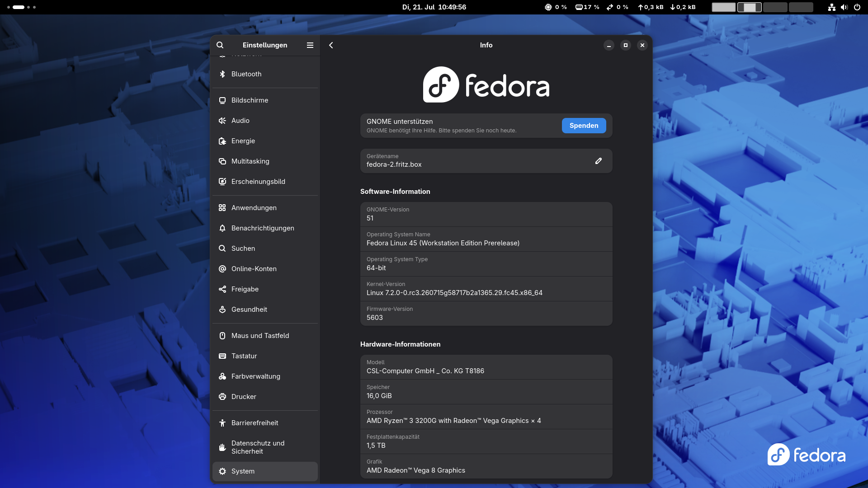This screenshot has width=868, height=488.
Task: Click the Festplattenkapazität value 1,5 TB
Action: click(376, 446)
